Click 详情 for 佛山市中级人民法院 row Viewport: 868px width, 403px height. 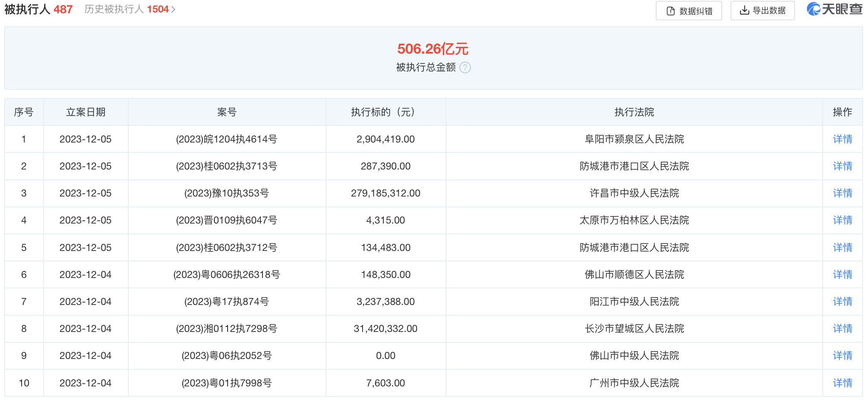coord(842,356)
